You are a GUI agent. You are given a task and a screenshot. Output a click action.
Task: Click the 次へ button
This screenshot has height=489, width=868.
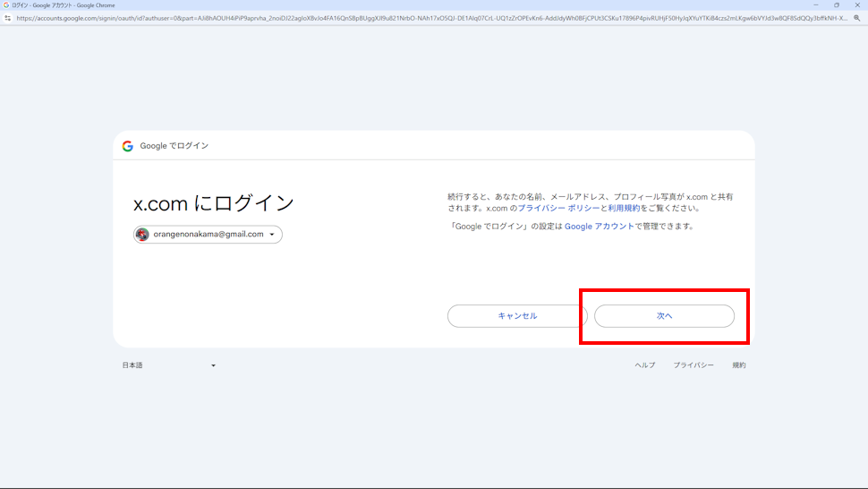[x=664, y=315]
